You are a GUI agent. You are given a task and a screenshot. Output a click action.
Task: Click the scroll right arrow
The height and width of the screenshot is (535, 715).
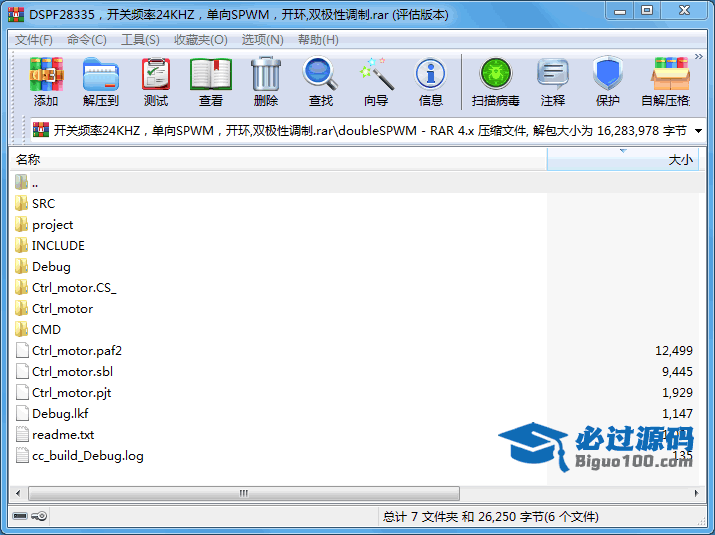pyautogui.click(x=696, y=493)
